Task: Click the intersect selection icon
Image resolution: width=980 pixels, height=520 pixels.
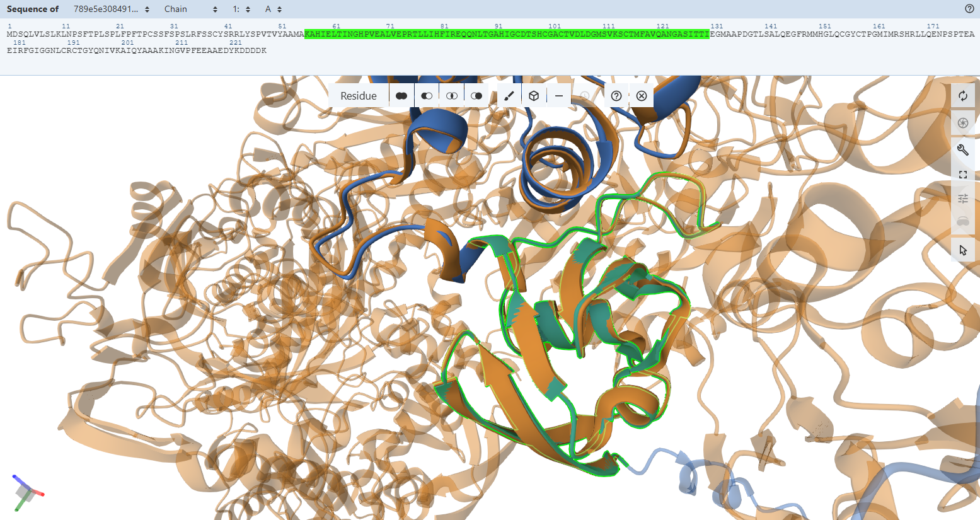Action: [452, 96]
